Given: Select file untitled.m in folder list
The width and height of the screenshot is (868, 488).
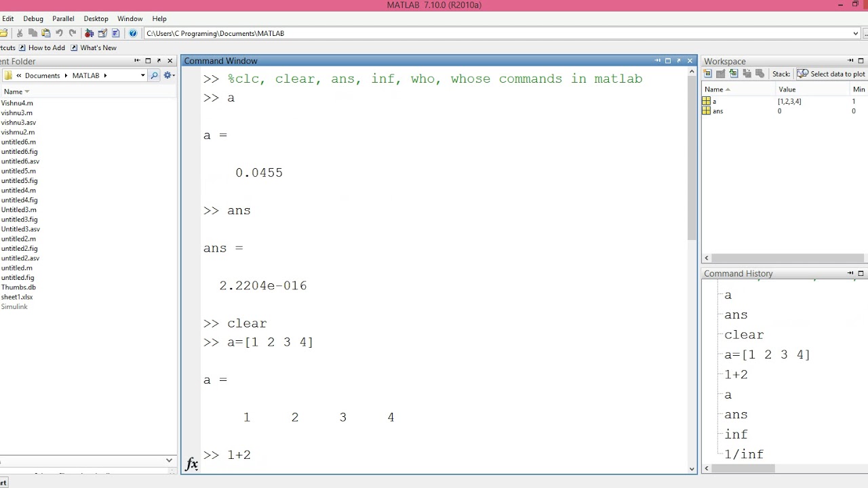Looking at the screenshot, I should (x=17, y=268).
